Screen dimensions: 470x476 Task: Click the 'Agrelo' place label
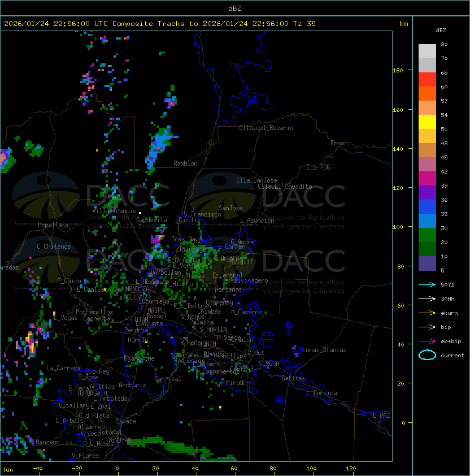click(x=138, y=340)
